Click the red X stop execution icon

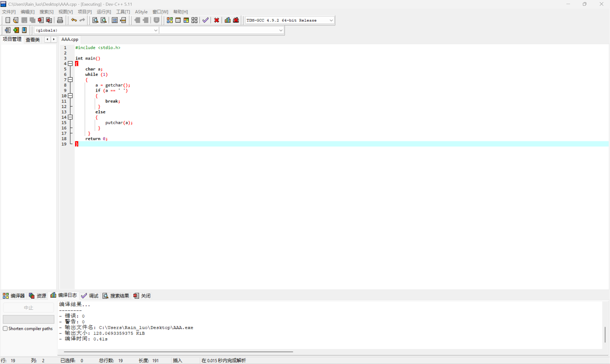[x=217, y=20]
